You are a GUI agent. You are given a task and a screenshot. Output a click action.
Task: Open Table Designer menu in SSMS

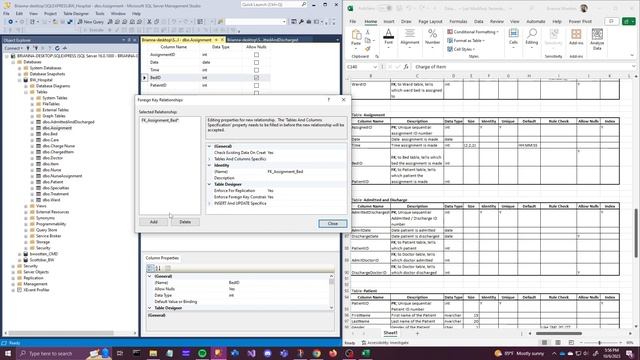[76, 13]
